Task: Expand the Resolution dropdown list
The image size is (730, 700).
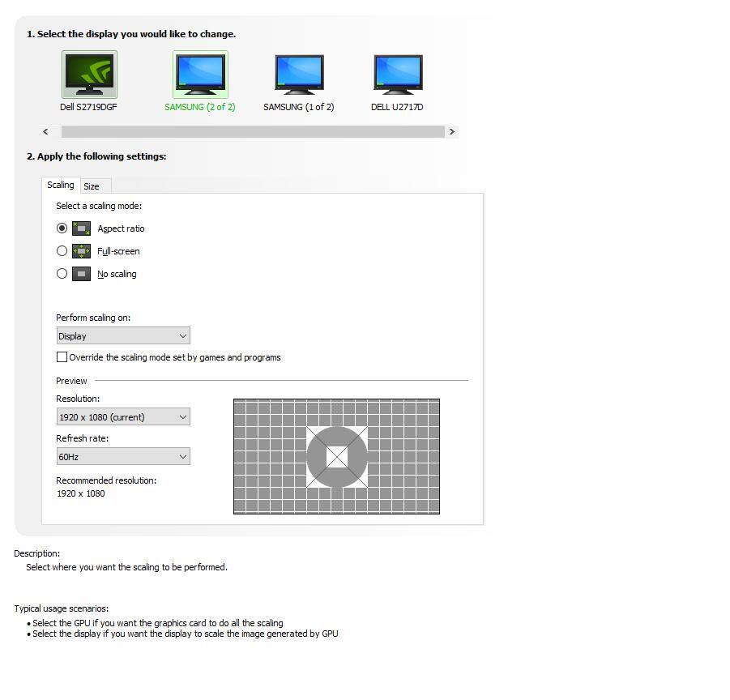Action: point(123,417)
